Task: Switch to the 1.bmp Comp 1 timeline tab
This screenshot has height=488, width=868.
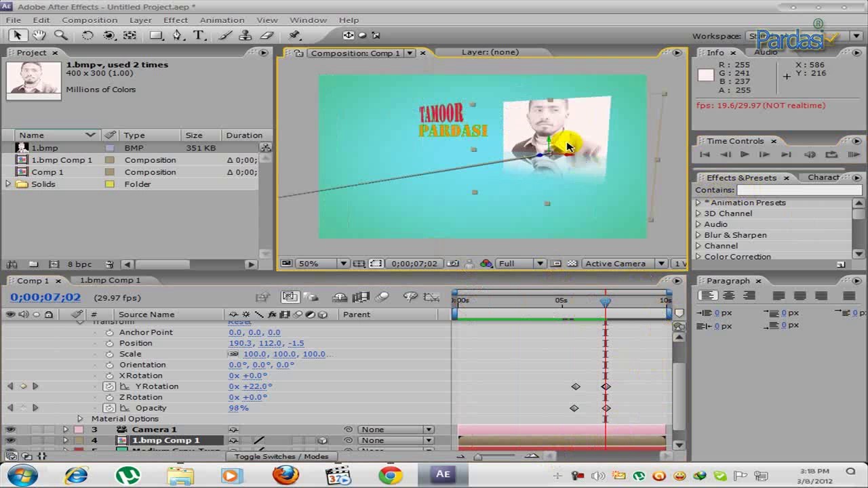Action: click(110, 281)
